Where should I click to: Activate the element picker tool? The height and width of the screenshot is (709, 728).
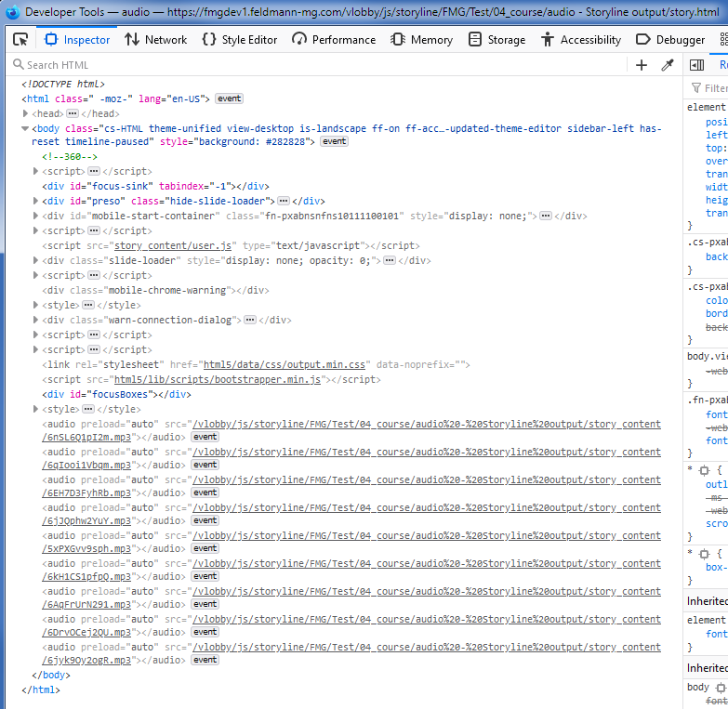(x=20, y=40)
